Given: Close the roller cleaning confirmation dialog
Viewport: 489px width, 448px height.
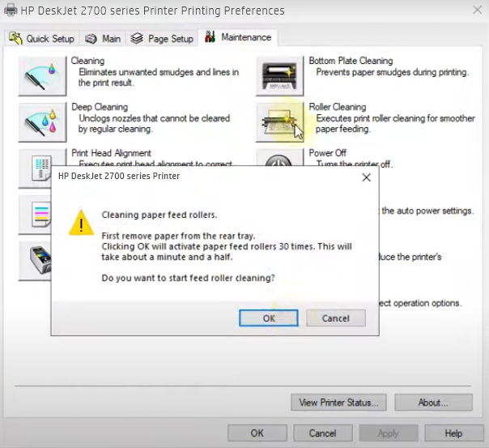Looking at the screenshot, I should click(x=367, y=177).
